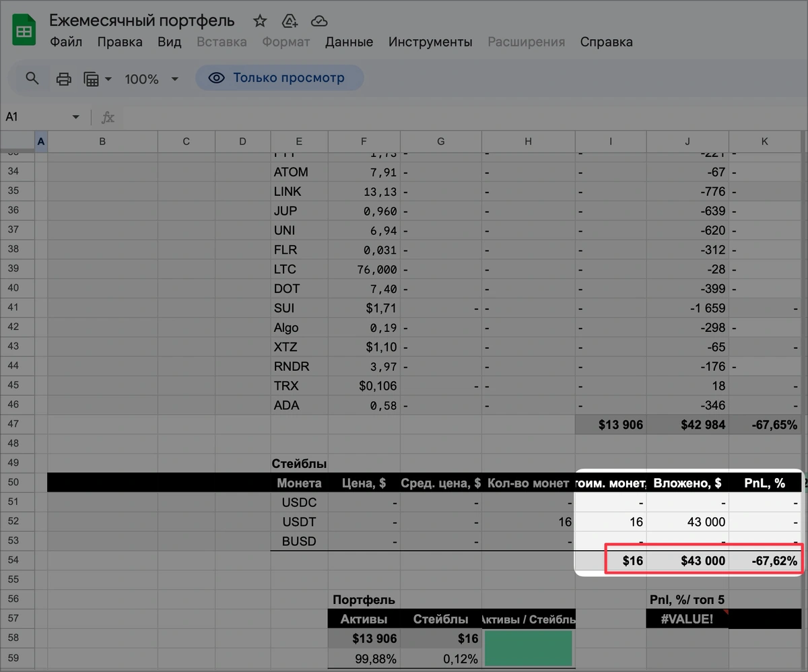Click the BUSD cell
The image size is (808, 672).
[x=299, y=541]
